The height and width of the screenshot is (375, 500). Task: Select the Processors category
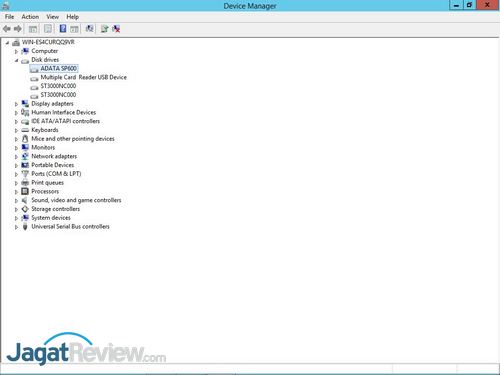click(x=45, y=191)
